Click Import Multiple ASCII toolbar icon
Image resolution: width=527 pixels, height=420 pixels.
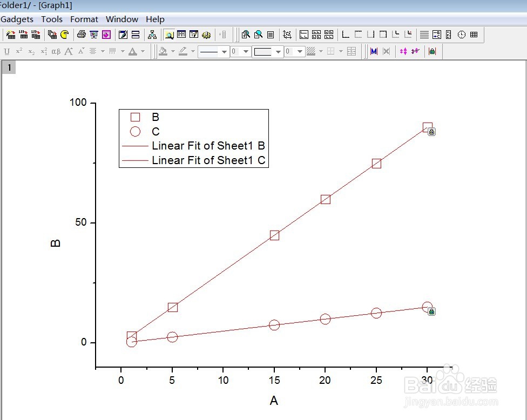click(36, 34)
